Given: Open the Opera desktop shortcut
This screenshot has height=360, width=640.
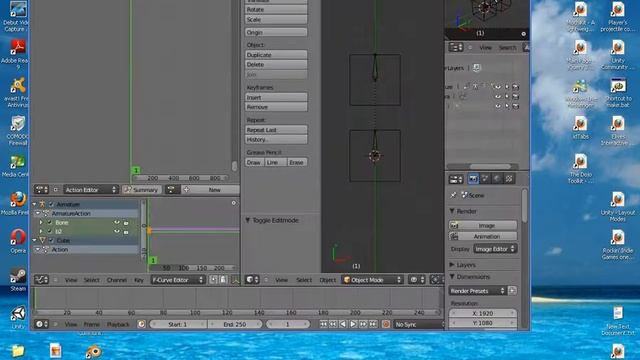Looking at the screenshot, I should point(18,238).
